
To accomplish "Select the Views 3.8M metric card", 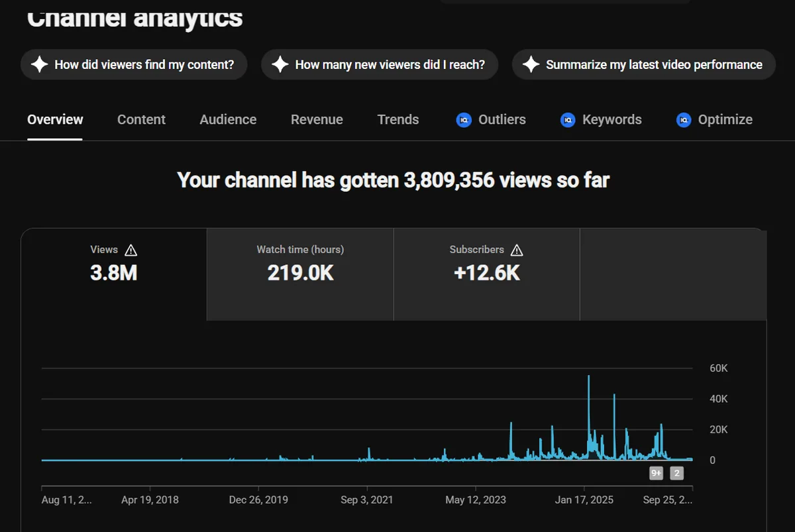I will point(114,274).
